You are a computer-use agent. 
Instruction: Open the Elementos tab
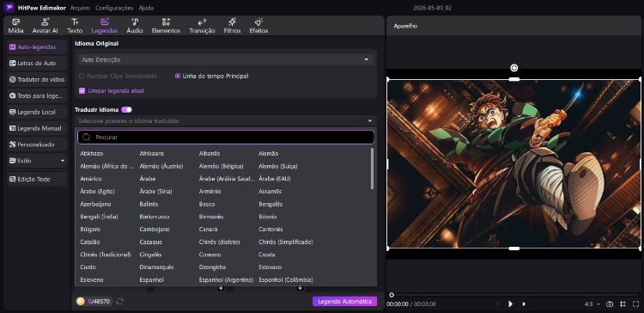point(166,26)
